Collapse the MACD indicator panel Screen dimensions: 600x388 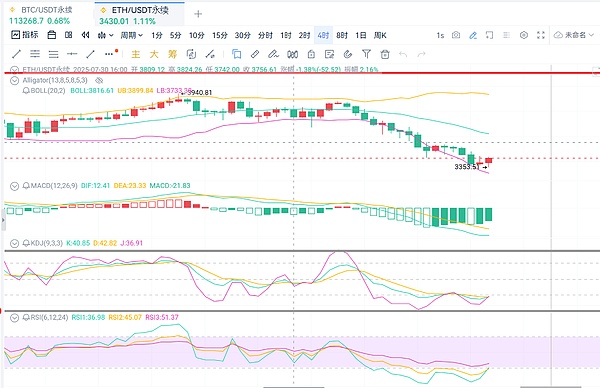click(x=14, y=186)
